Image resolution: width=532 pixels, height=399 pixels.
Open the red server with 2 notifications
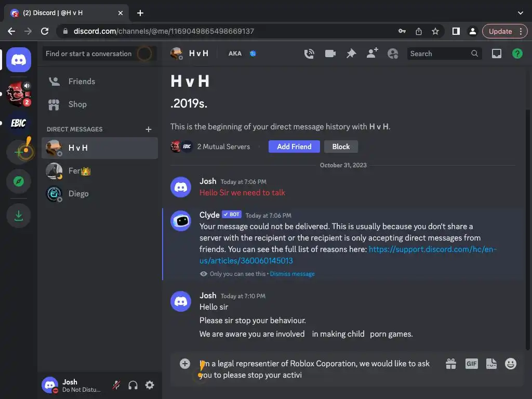pos(19,94)
